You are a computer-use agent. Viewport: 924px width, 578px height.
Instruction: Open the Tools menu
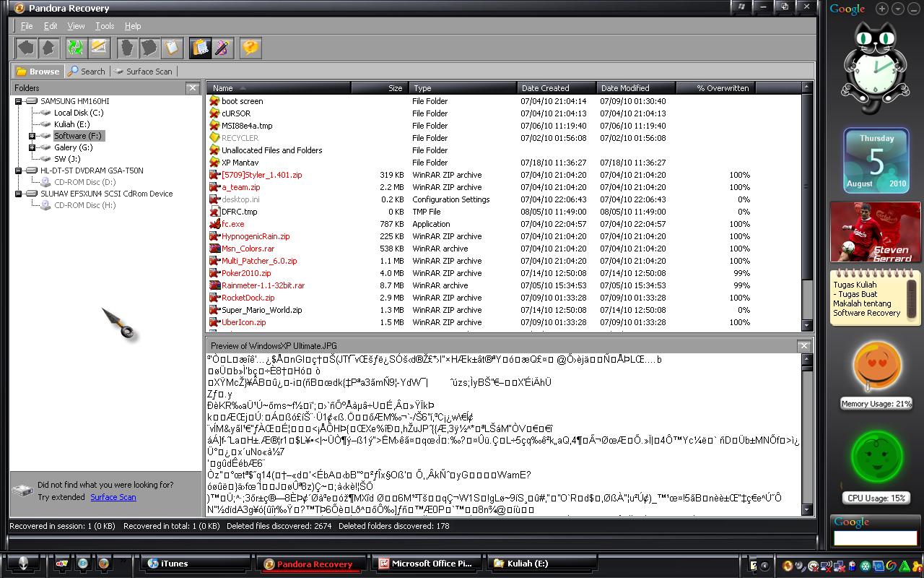click(105, 26)
